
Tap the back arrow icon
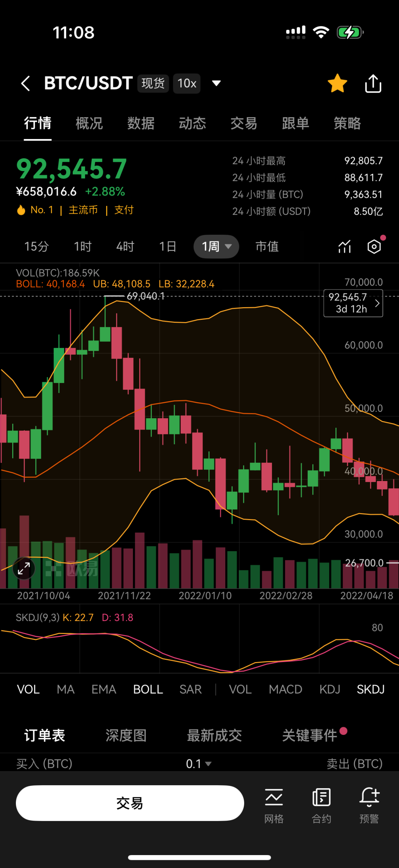click(25, 83)
